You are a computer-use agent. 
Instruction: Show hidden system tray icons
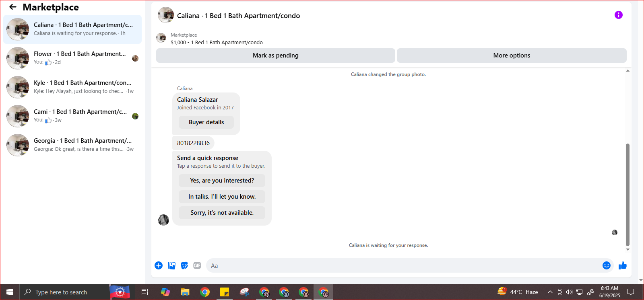click(550, 292)
